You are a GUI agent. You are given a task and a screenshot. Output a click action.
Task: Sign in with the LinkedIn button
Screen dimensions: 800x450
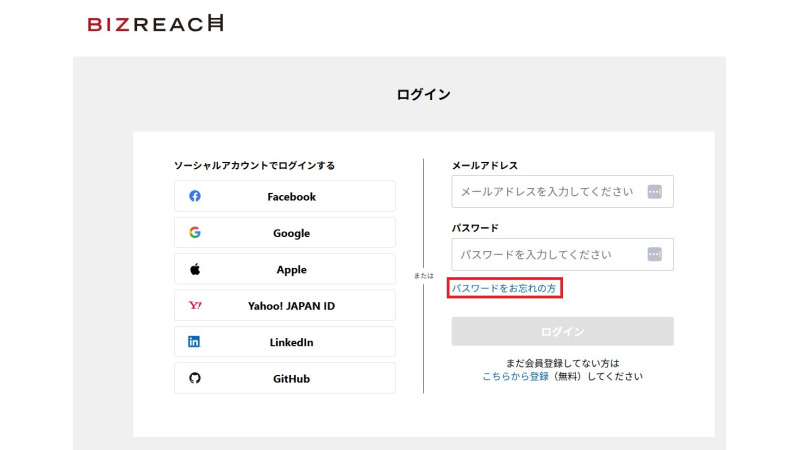pos(285,342)
